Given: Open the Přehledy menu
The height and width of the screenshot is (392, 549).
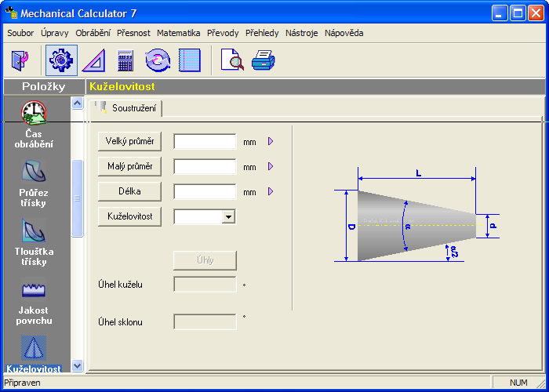Looking at the screenshot, I should [262, 33].
